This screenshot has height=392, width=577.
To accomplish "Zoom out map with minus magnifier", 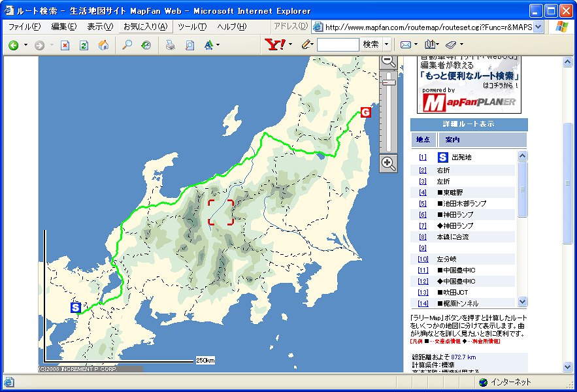I will 389,61.
